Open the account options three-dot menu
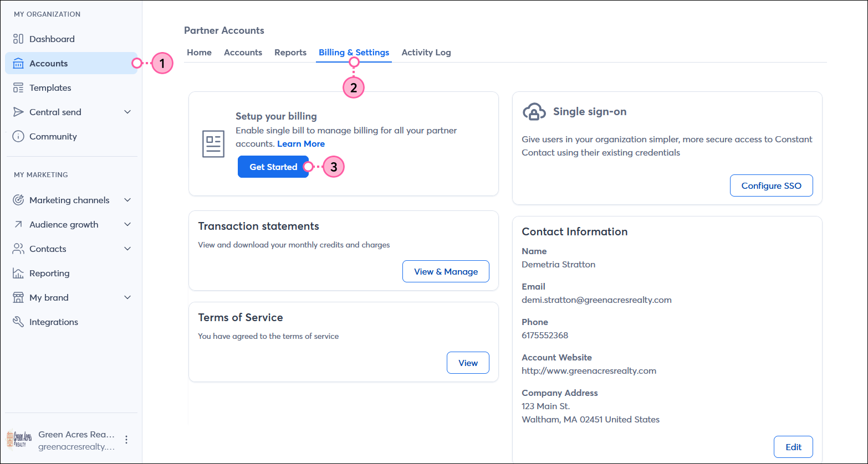868x464 pixels. point(126,440)
